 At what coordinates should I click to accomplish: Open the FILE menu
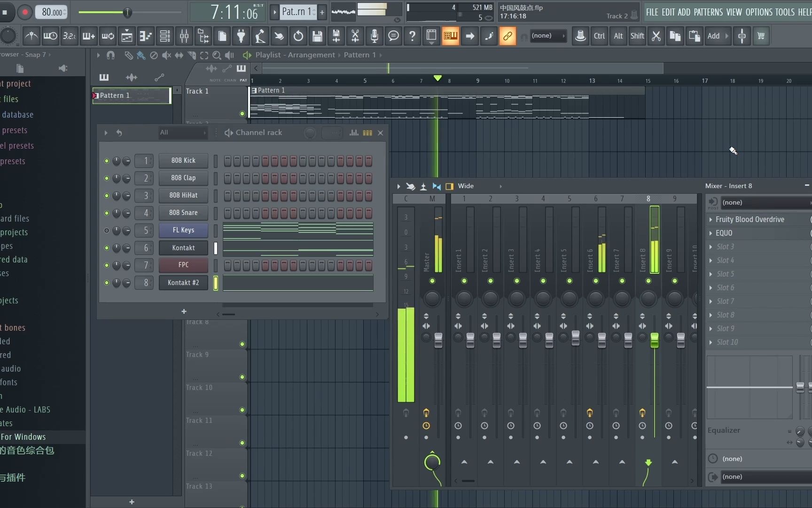(652, 12)
